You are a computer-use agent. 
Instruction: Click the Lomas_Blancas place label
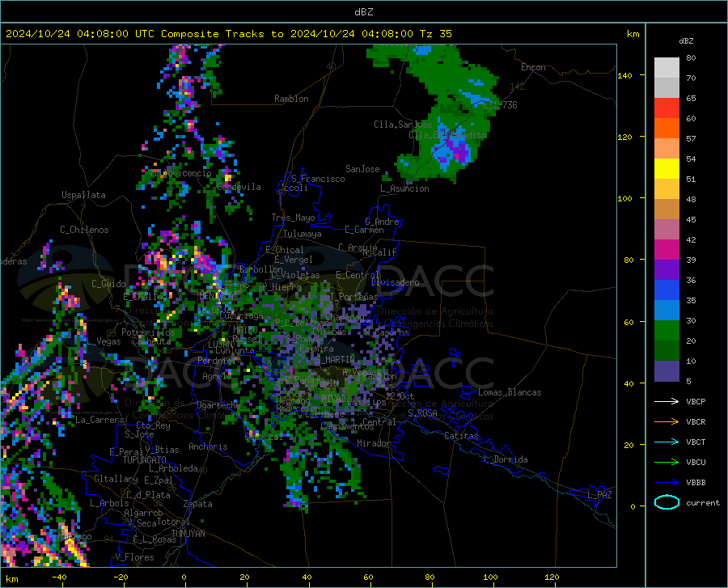point(510,392)
